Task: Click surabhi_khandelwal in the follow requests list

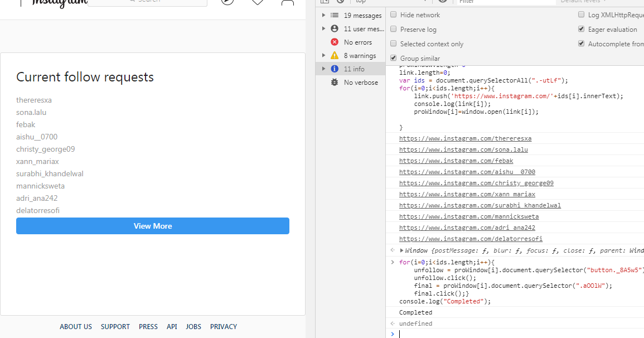Action: coord(50,173)
